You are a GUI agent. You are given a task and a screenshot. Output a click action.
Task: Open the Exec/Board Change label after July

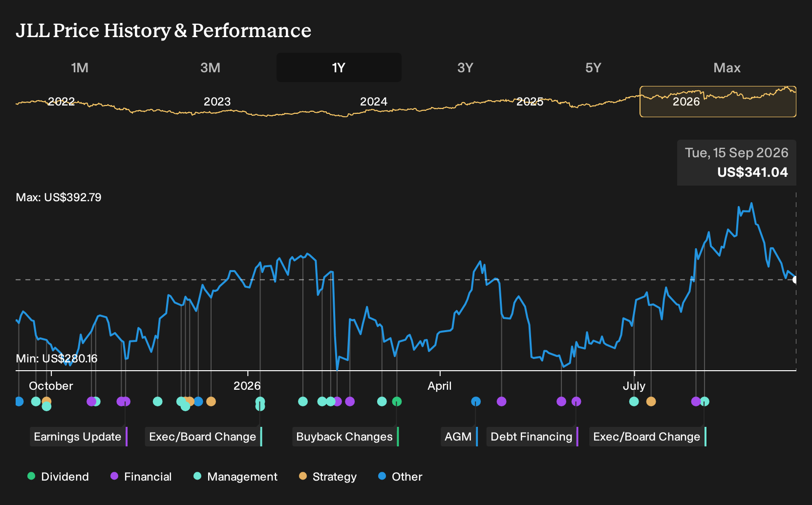[x=647, y=437]
